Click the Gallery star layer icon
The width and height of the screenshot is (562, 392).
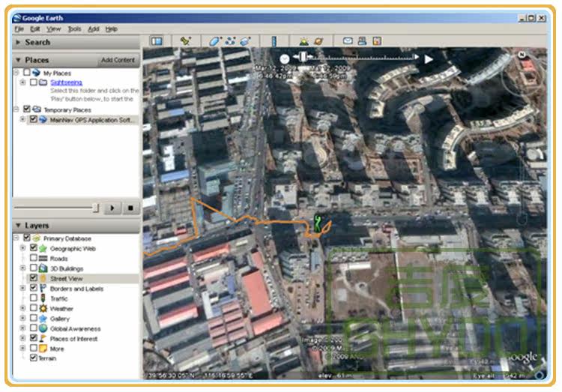43,319
